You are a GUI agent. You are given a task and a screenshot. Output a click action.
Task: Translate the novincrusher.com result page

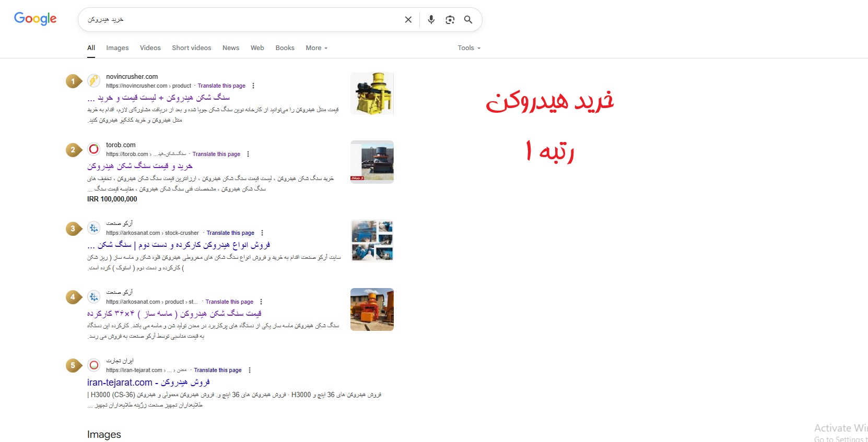tap(221, 86)
